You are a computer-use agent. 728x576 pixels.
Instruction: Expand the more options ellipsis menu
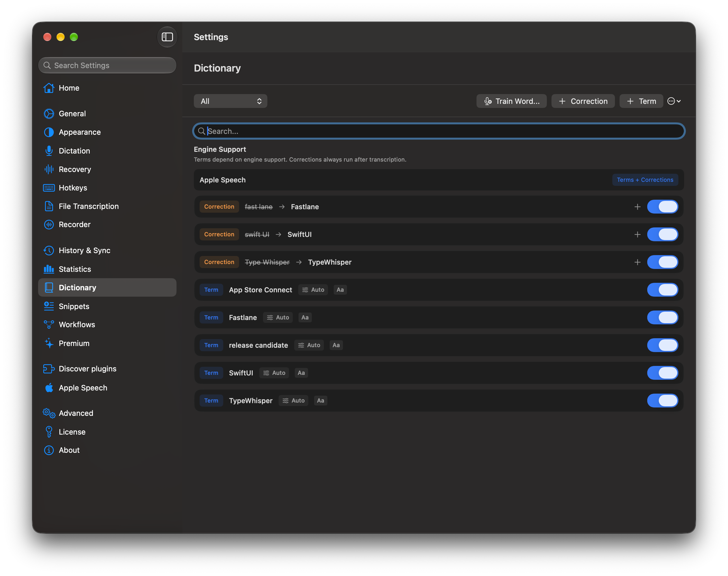pos(674,101)
